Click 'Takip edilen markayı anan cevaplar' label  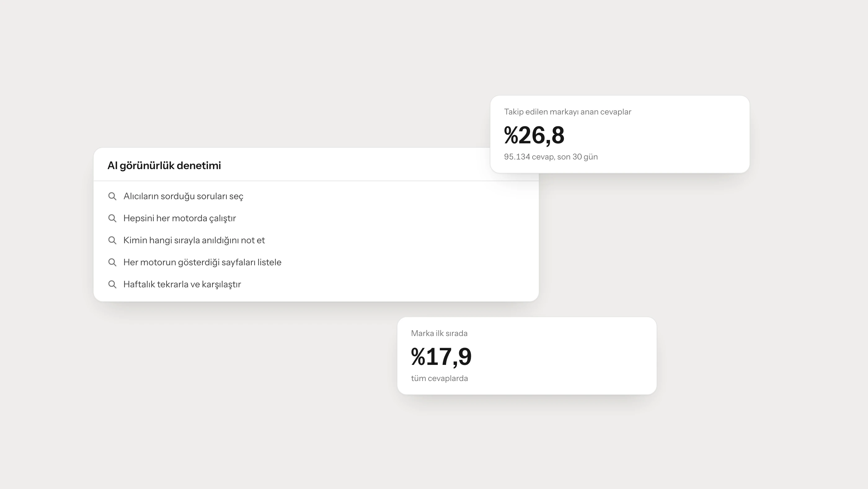click(x=567, y=112)
